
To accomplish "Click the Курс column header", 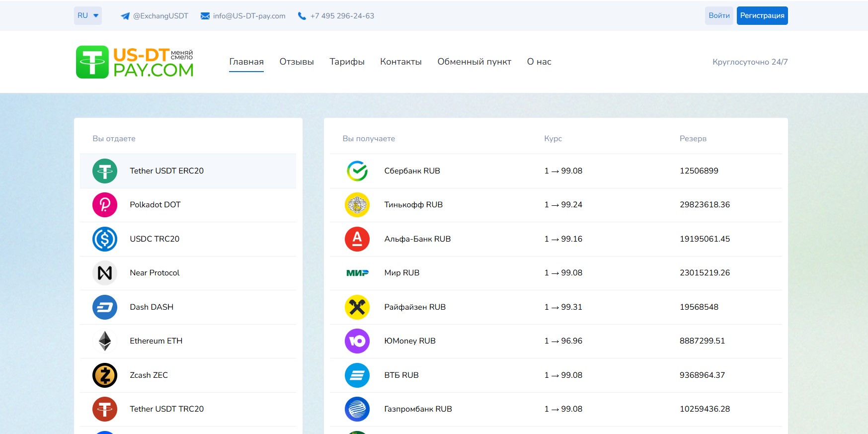I will [553, 139].
